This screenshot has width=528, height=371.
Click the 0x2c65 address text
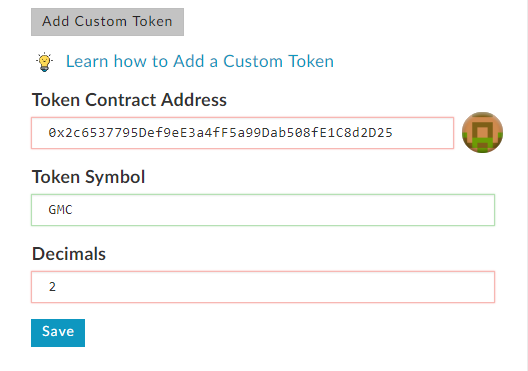221,133
